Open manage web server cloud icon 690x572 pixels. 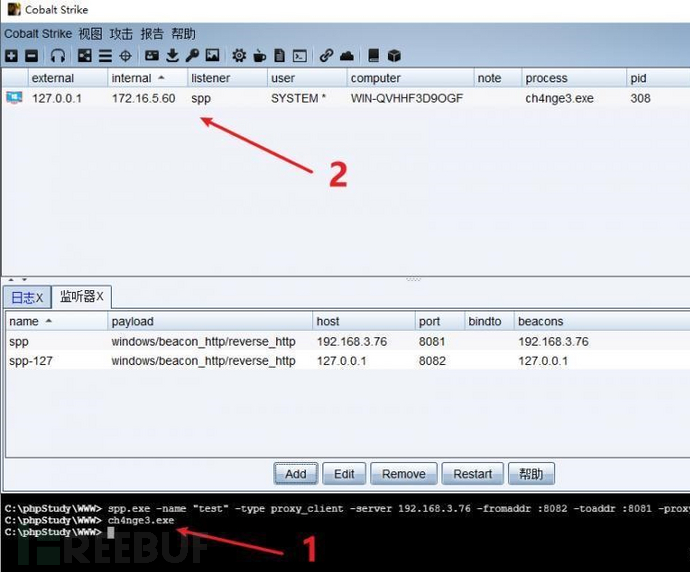347,56
